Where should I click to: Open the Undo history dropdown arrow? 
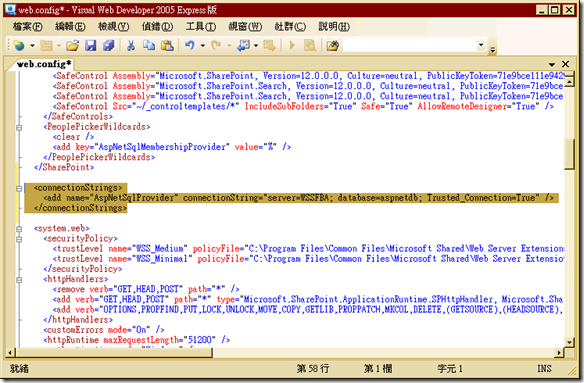[203, 46]
